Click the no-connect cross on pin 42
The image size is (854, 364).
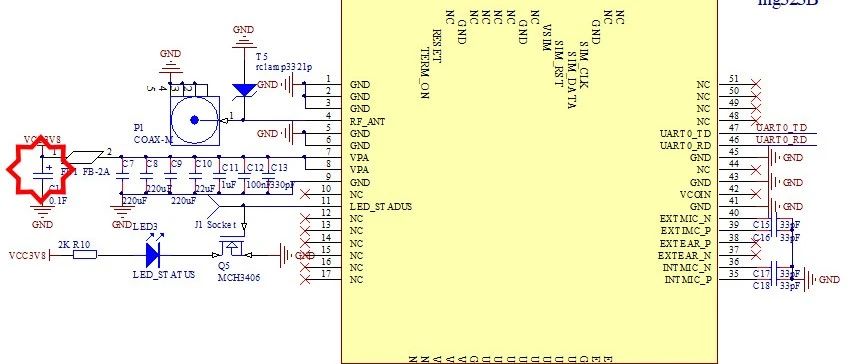pos(755,194)
